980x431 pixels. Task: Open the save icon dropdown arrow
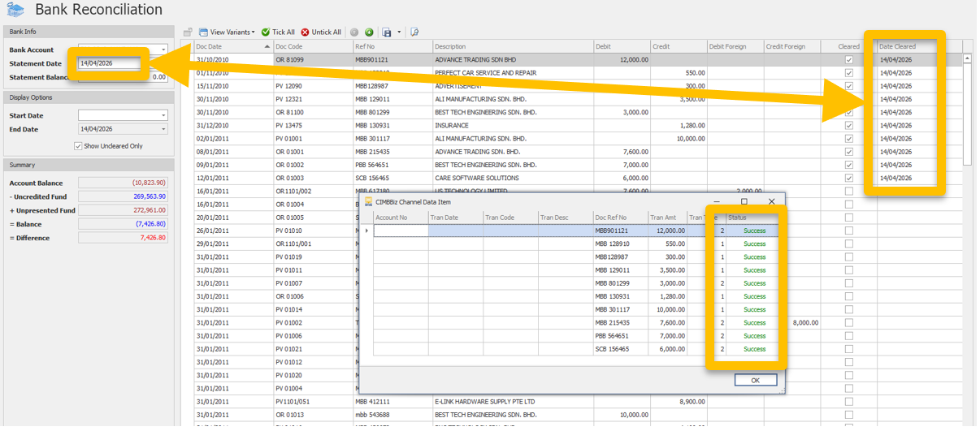coord(399,32)
